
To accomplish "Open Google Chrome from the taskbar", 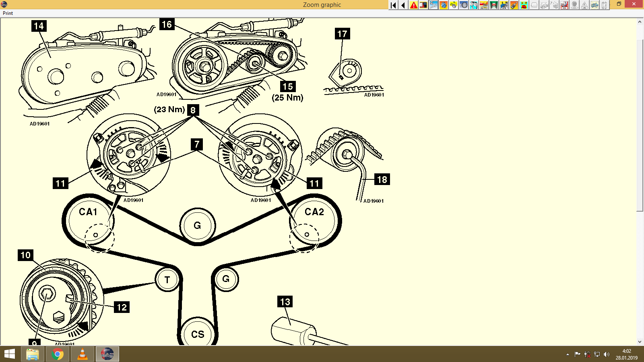I will (x=57, y=354).
